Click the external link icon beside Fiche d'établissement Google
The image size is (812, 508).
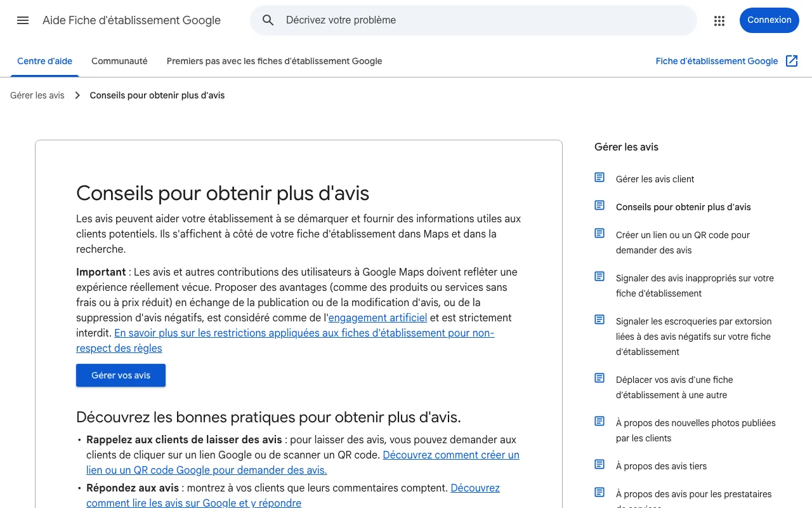point(792,61)
